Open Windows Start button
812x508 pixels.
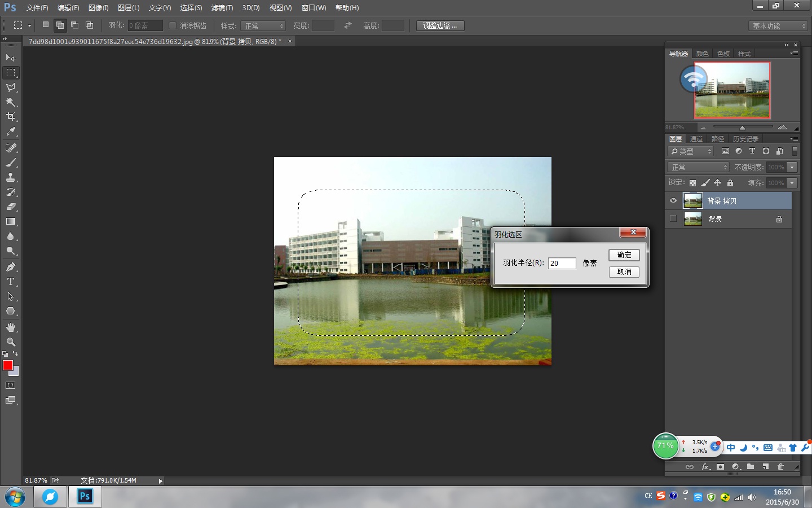point(15,497)
